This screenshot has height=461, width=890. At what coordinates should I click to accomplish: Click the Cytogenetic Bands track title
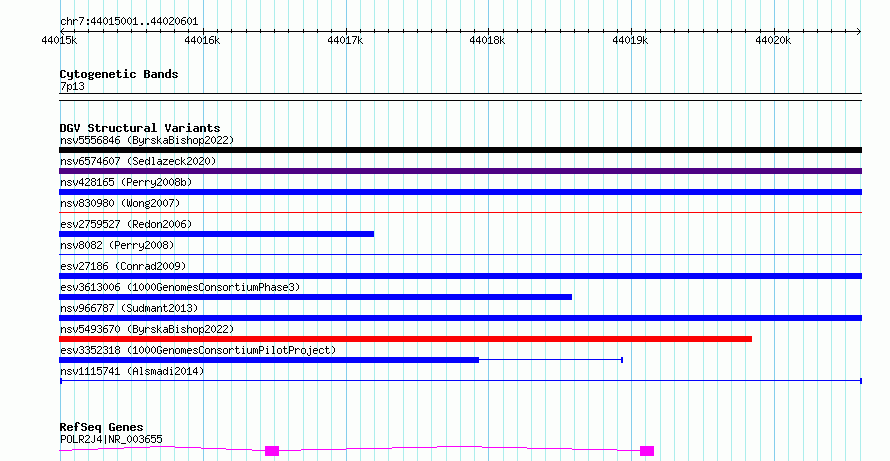[119, 74]
